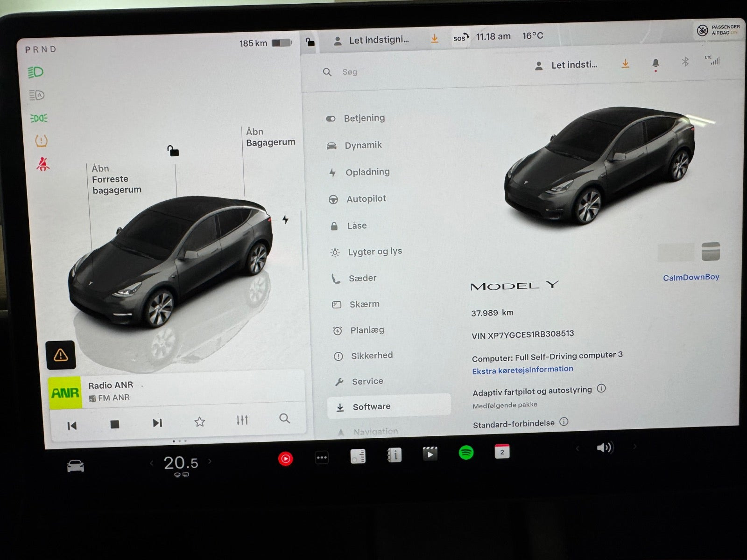Open Ekstra køretøjsinformation link
747x560 pixels.
522,370
